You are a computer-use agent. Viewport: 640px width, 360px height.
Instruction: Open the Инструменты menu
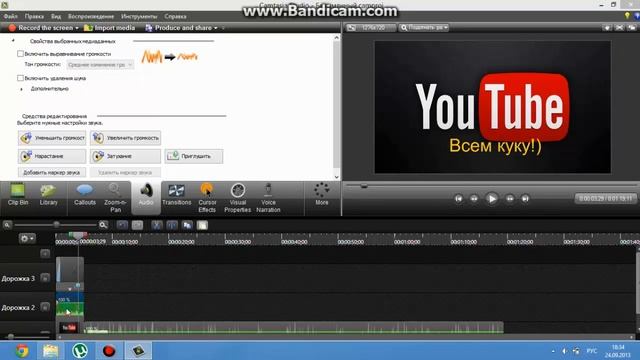[x=139, y=16]
